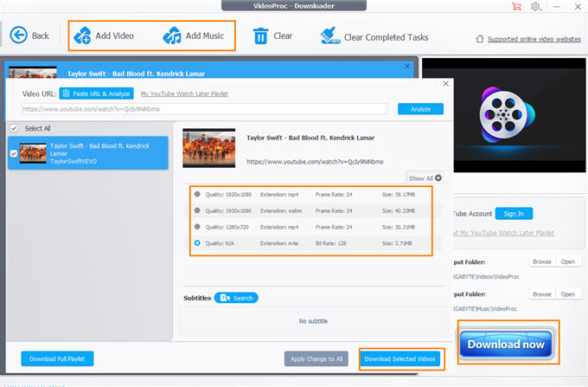Click the Clear trash can icon
This screenshot has width=588, height=387.
pos(260,36)
